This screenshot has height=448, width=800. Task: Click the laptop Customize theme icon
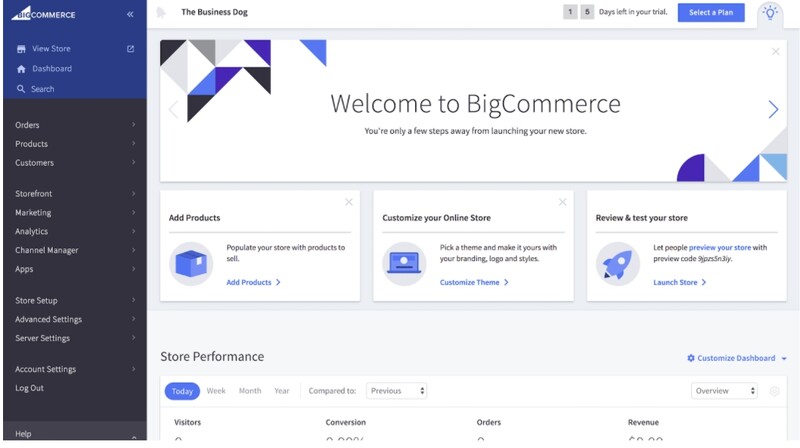pos(404,264)
